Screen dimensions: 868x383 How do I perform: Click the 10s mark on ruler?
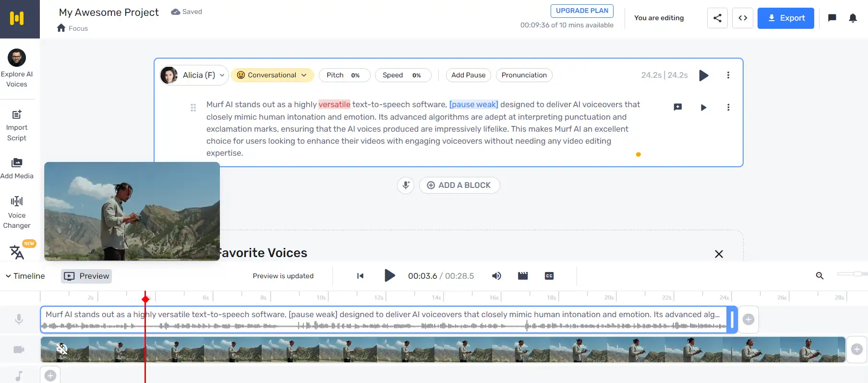pos(321,297)
